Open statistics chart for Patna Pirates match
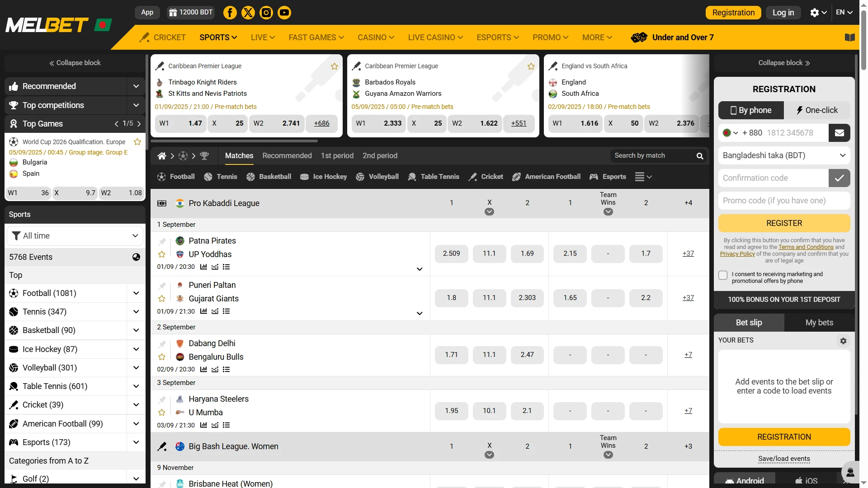 [x=203, y=267]
